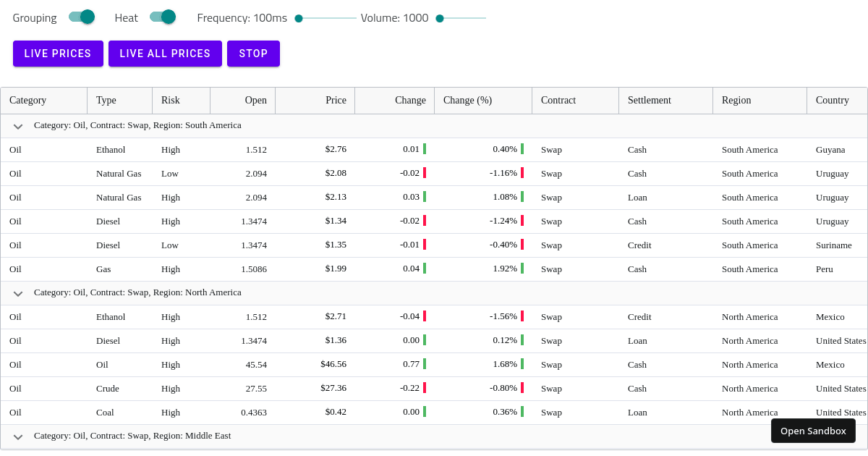Collapse the Middle East Swap group

(x=18, y=436)
